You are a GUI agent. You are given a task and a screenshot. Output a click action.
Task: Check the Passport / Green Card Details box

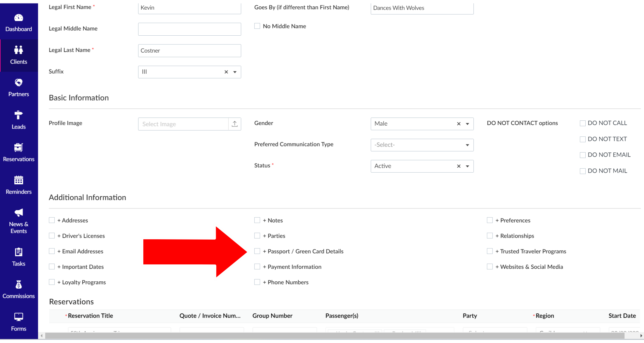coord(257,251)
